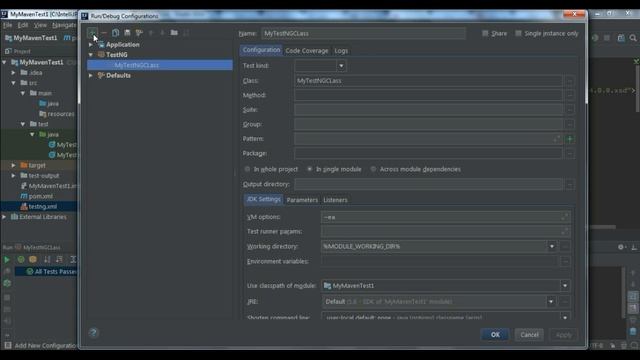
Task: Click Cancel button
Action: pos(529,335)
